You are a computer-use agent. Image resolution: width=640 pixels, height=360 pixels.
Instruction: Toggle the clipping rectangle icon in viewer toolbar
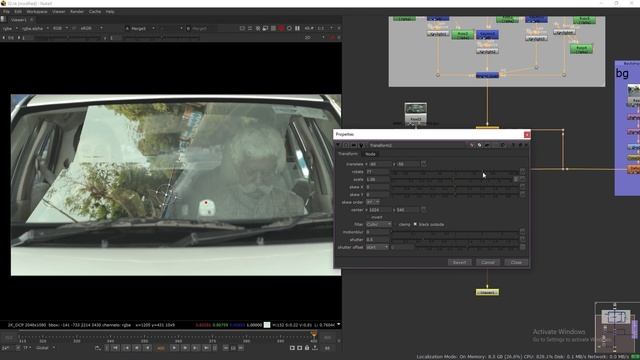(242, 29)
